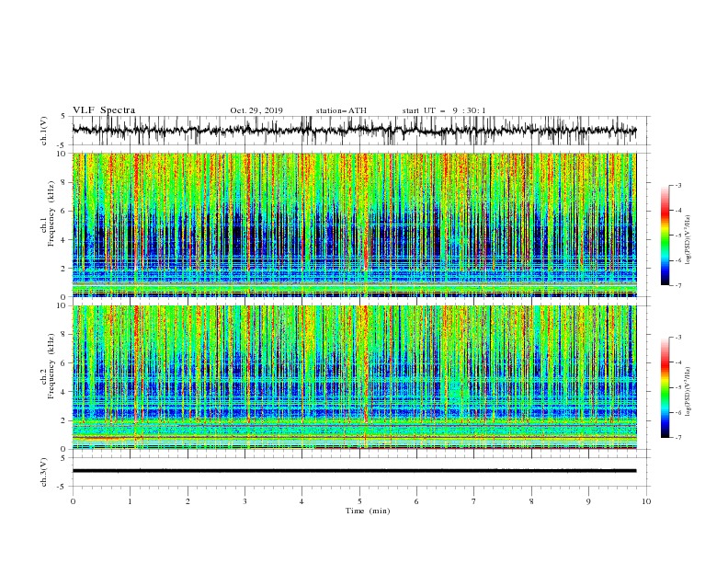Viewport: 728px width, 563px height.
Task: Click the ch.2 "Frequency (kHz)" axis label
Action: (x=51, y=366)
